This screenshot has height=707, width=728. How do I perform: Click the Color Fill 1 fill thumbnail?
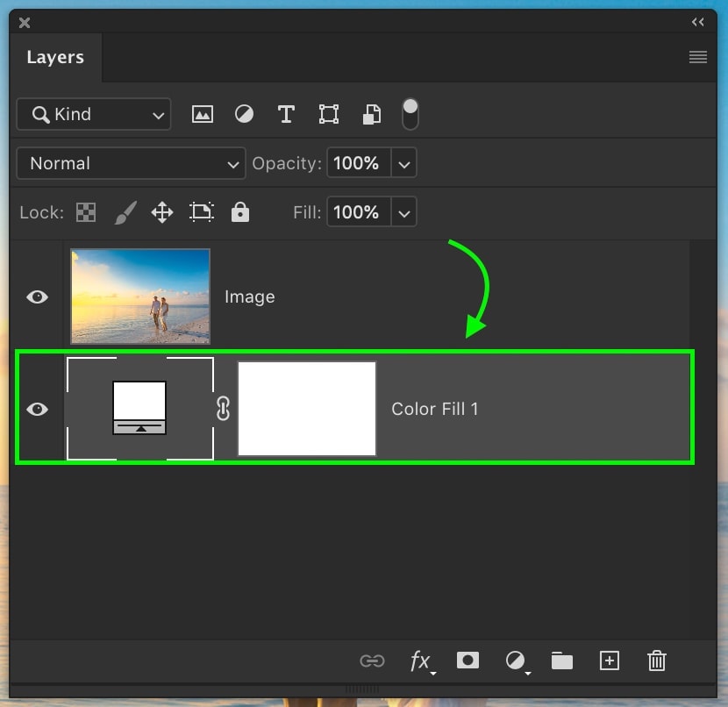click(x=140, y=409)
